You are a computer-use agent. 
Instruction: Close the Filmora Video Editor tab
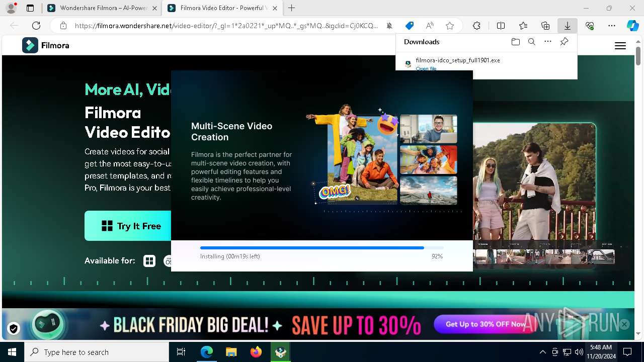274,8
